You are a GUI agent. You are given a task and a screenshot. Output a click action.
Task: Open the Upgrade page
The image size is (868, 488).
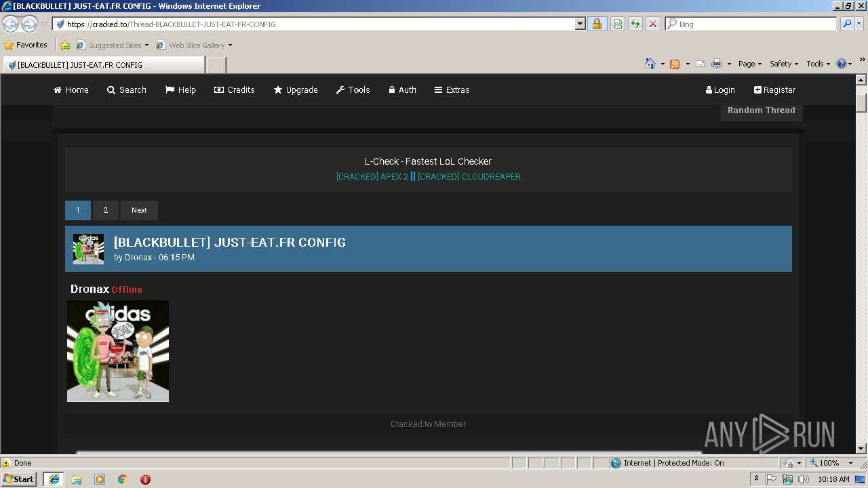click(296, 89)
